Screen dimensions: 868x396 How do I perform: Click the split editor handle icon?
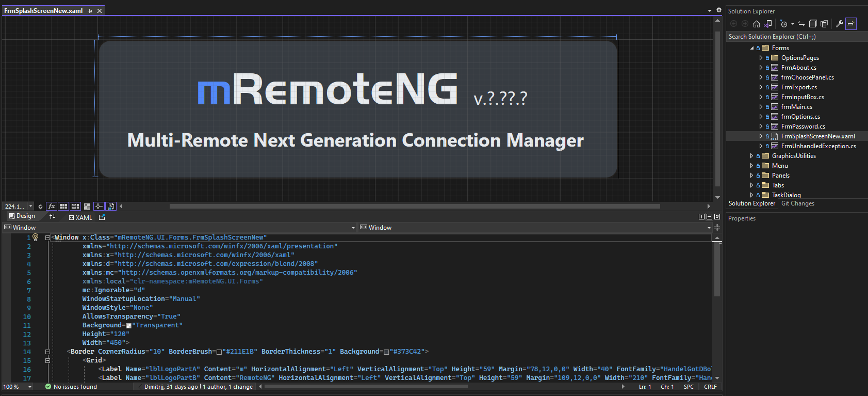pos(717,228)
